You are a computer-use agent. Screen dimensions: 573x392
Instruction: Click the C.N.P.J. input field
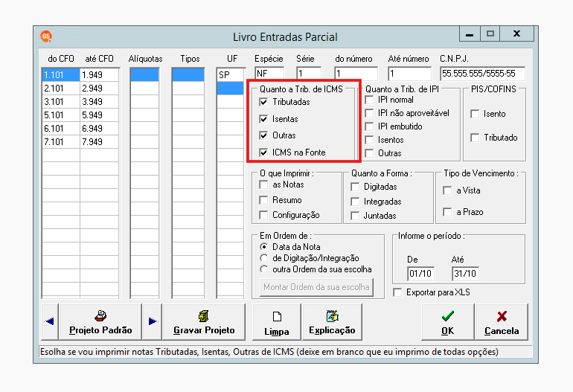pyautogui.click(x=483, y=74)
